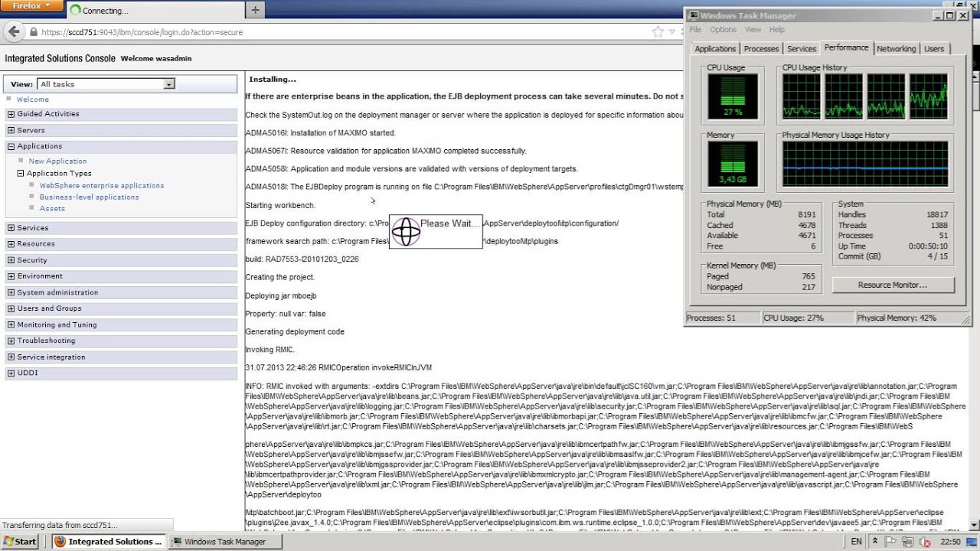Switch to Task Manager Services tab
The width and height of the screenshot is (980, 551).
[x=802, y=49]
